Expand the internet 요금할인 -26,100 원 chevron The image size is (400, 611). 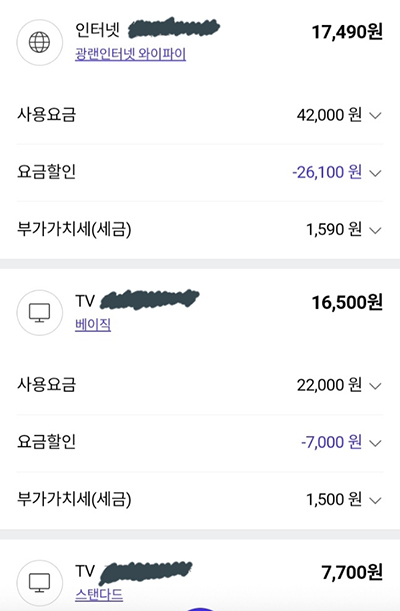click(375, 173)
